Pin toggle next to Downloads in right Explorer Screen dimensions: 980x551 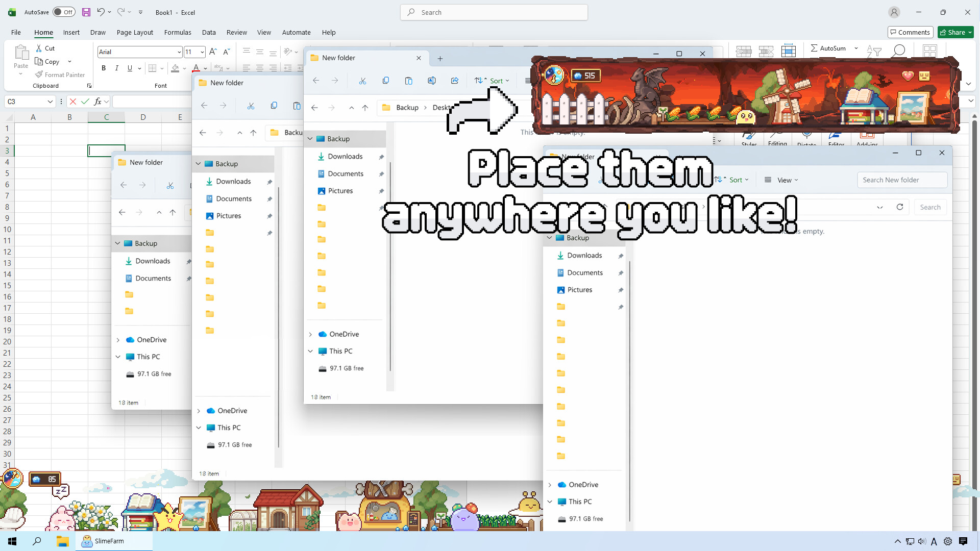point(621,256)
